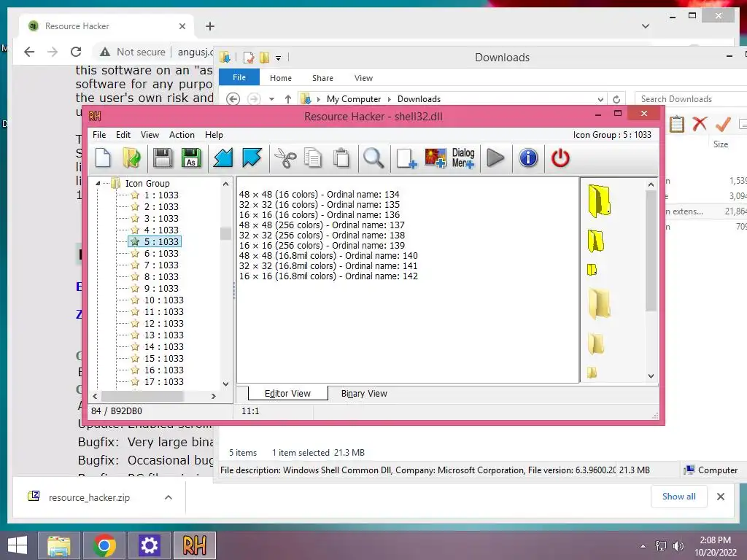
Task: Open the Action menu
Action: tap(182, 135)
